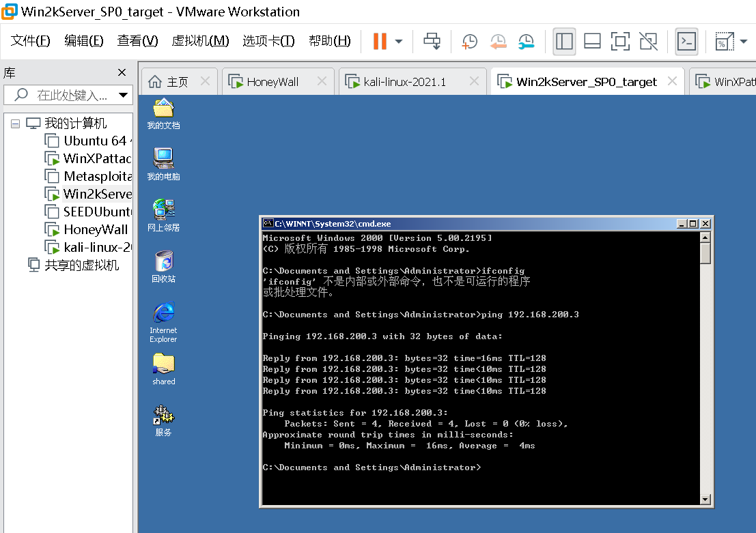This screenshot has height=533, width=756.
Task: Collapse the 我的计算机 tree node
Action: 16,124
